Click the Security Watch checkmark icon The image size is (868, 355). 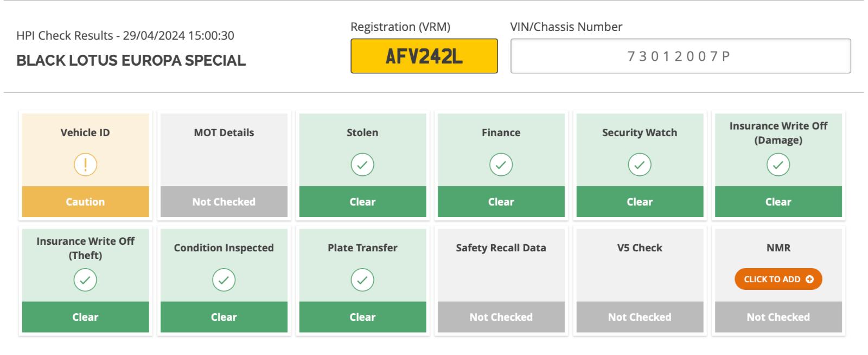click(x=640, y=164)
